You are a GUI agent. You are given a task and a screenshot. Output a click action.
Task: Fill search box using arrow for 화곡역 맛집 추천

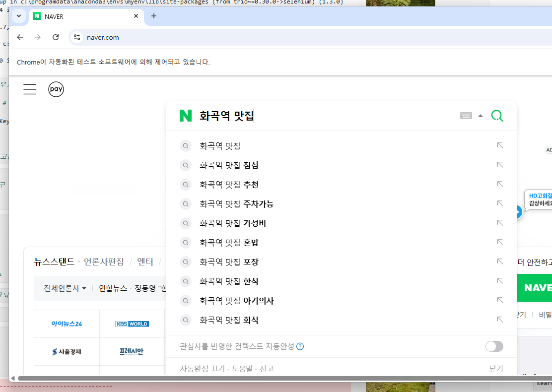click(500, 184)
